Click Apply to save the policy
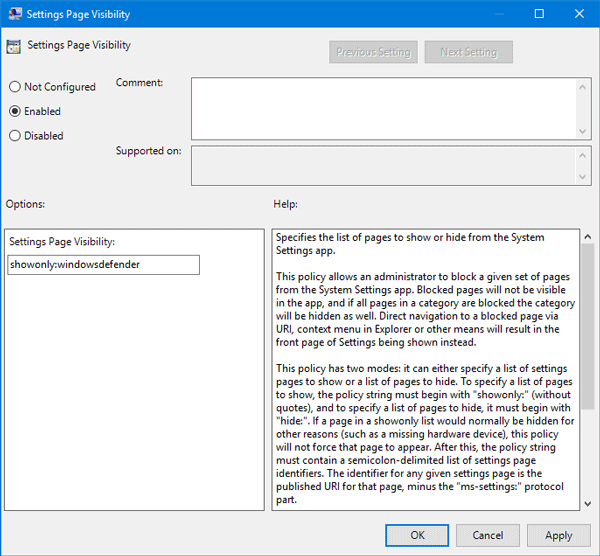The image size is (600, 556). click(558, 535)
